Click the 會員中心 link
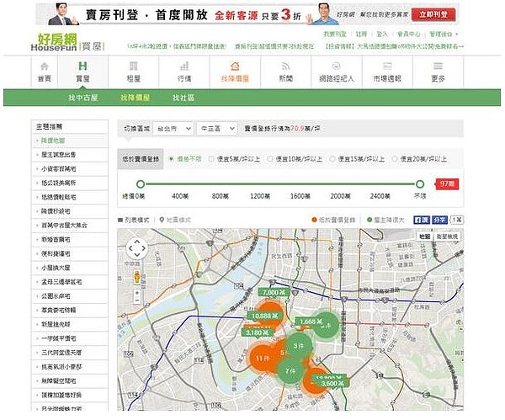 [x=409, y=35]
